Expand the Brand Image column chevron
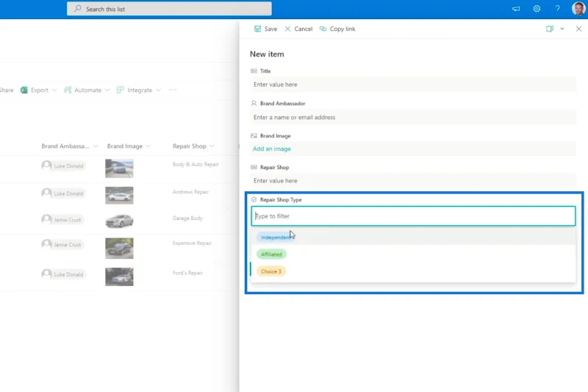This screenshot has width=588, height=392. 148,146
